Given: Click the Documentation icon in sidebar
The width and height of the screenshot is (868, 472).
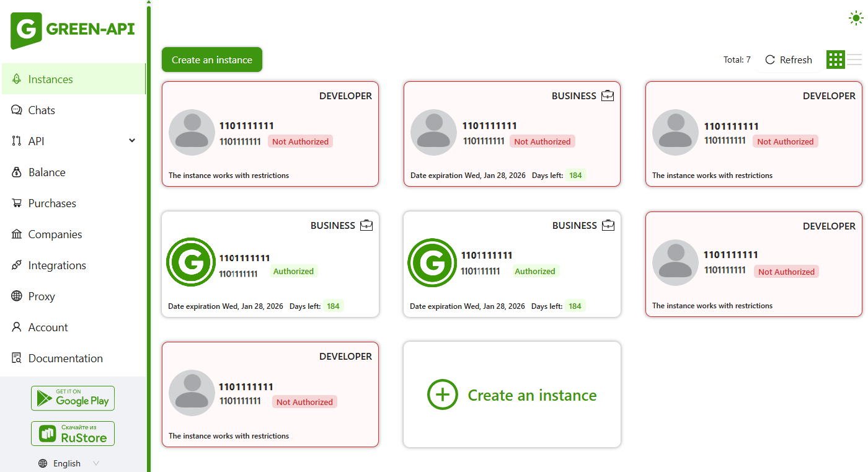Looking at the screenshot, I should (x=17, y=358).
